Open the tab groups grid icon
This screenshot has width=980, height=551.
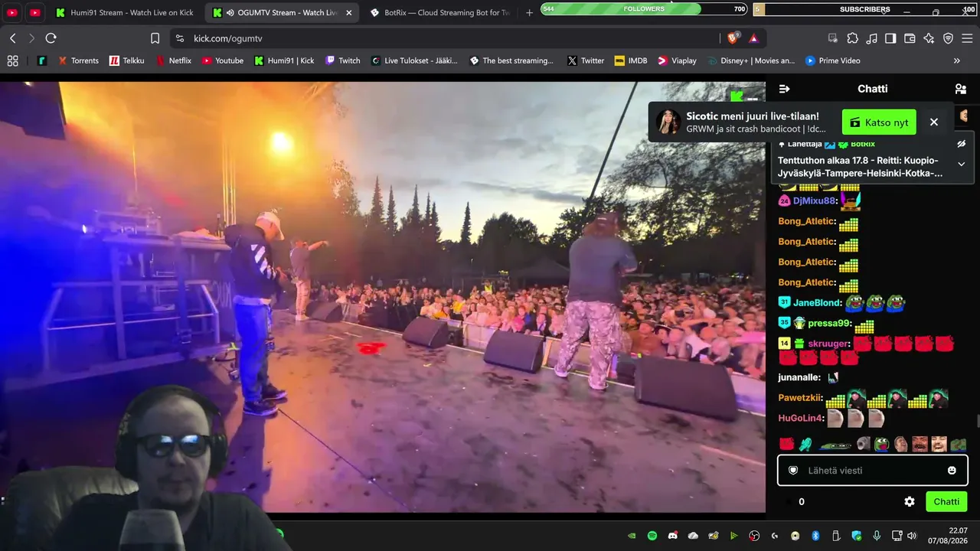[12, 60]
